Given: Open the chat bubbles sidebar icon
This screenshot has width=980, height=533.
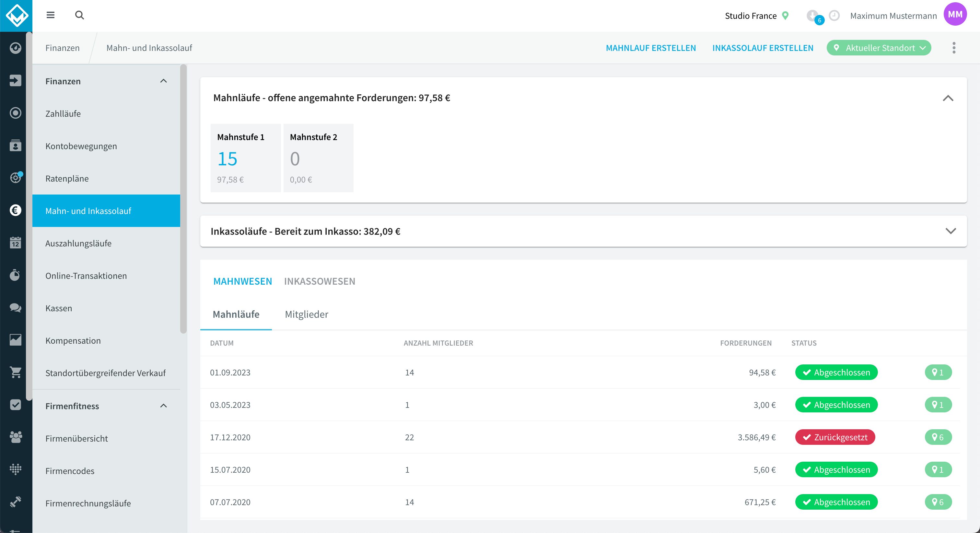Looking at the screenshot, I should (16, 307).
